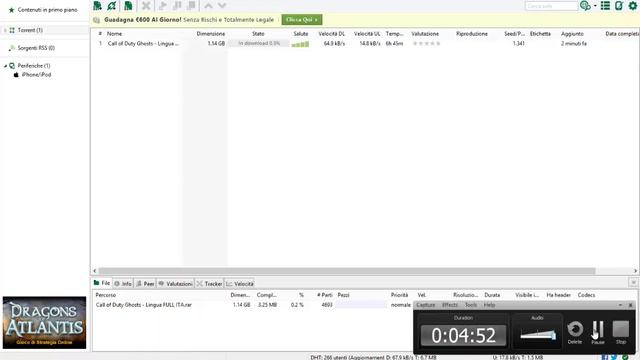Viewport: 640px width, 360px height.
Task: Click the remote device toolbar icon
Action: [619, 6]
